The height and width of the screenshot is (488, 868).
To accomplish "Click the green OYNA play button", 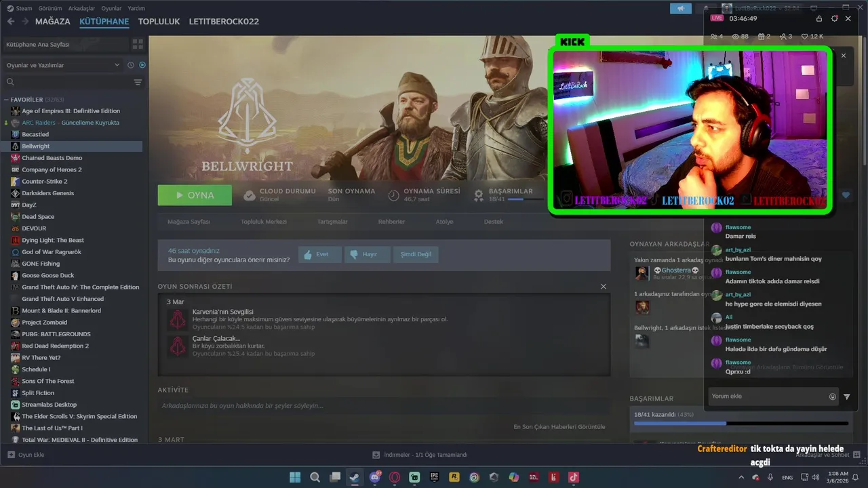I will pos(195,195).
